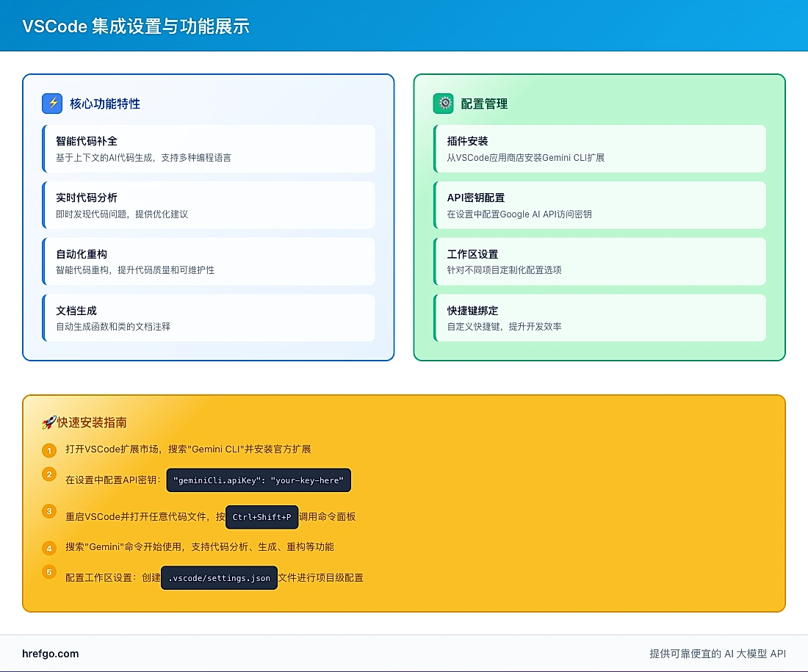Click the text 调用命令面板
Viewport: 808px width, 672px height.
(x=327, y=517)
